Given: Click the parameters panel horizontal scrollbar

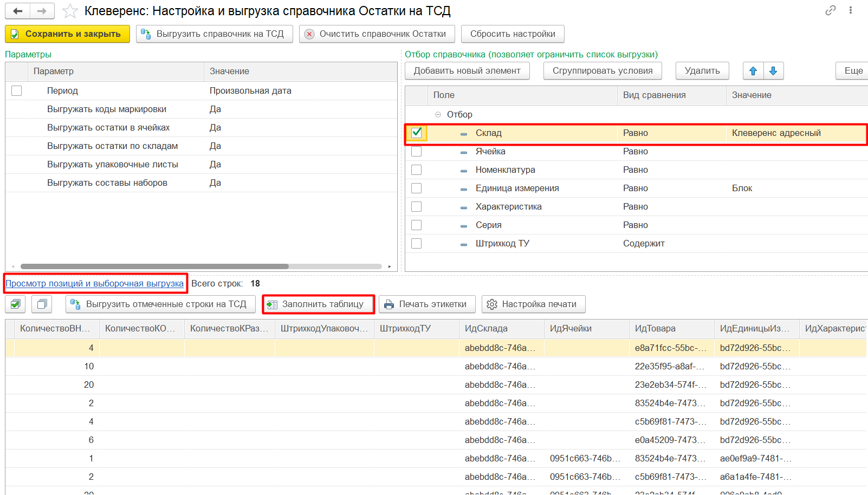Looking at the screenshot, I should tap(154, 266).
